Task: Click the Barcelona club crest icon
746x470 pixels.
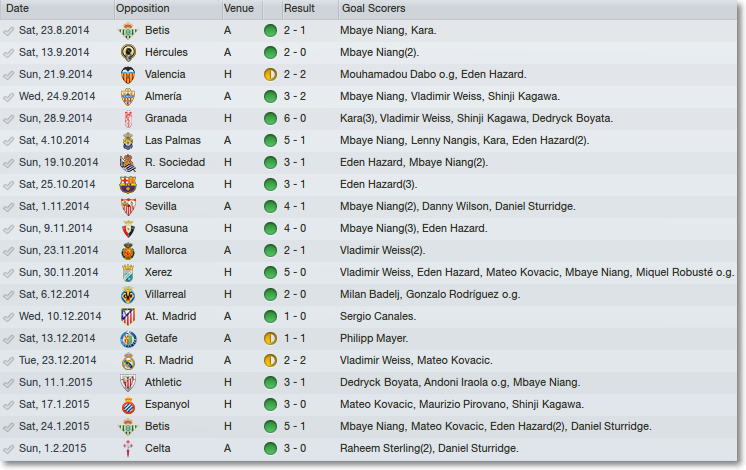Action: pos(128,185)
